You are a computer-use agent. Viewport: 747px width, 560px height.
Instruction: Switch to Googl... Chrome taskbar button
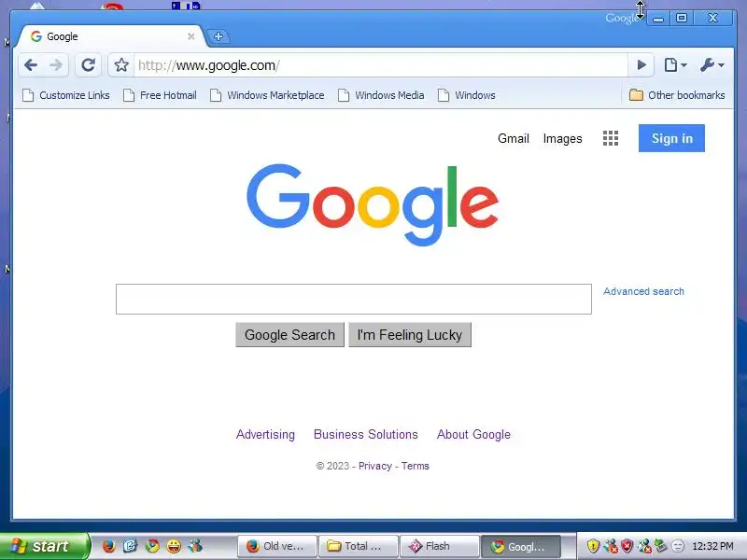(521, 546)
